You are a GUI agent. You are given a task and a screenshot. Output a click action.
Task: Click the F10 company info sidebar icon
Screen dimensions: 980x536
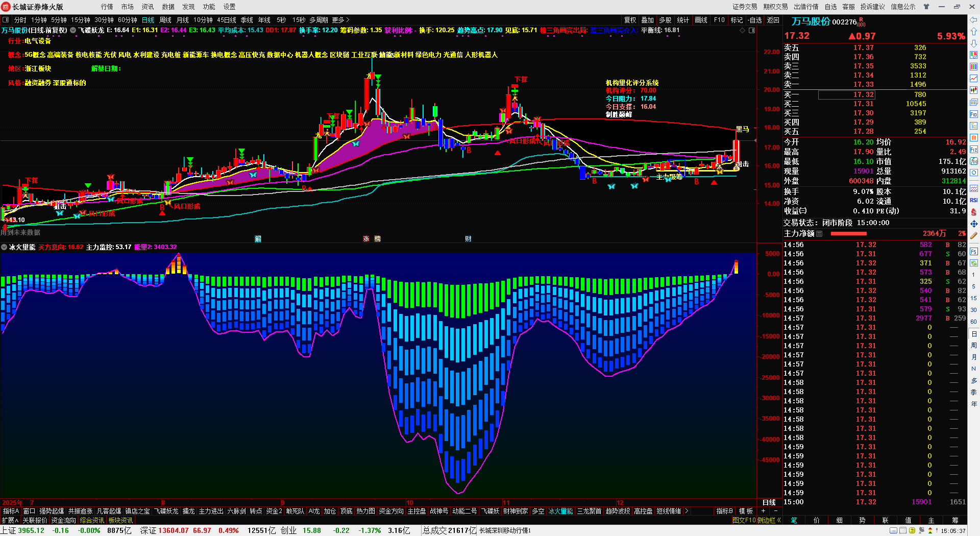(x=974, y=114)
